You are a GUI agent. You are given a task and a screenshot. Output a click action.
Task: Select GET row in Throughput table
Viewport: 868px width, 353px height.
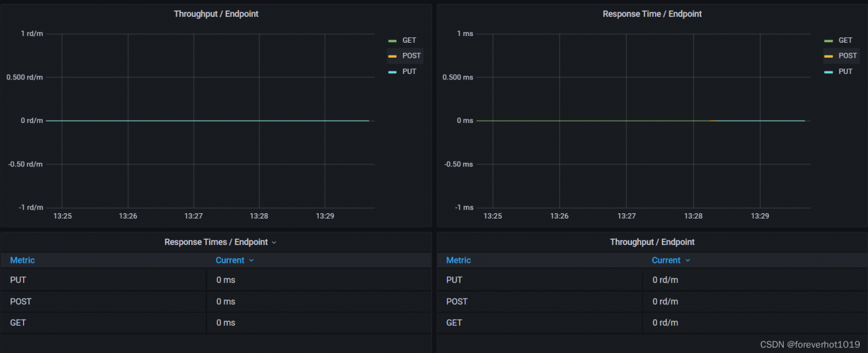(x=652, y=323)
